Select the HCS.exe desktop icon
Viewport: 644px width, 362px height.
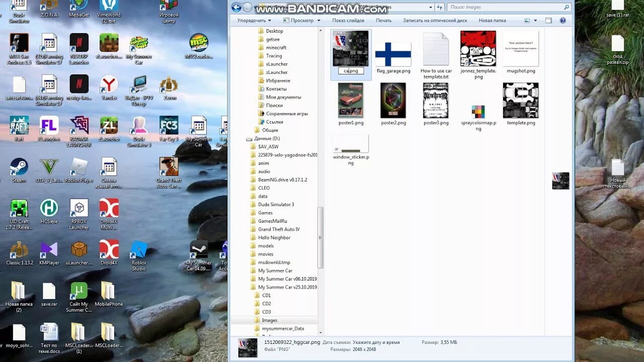pyautogui.click(x=49, y=211)
